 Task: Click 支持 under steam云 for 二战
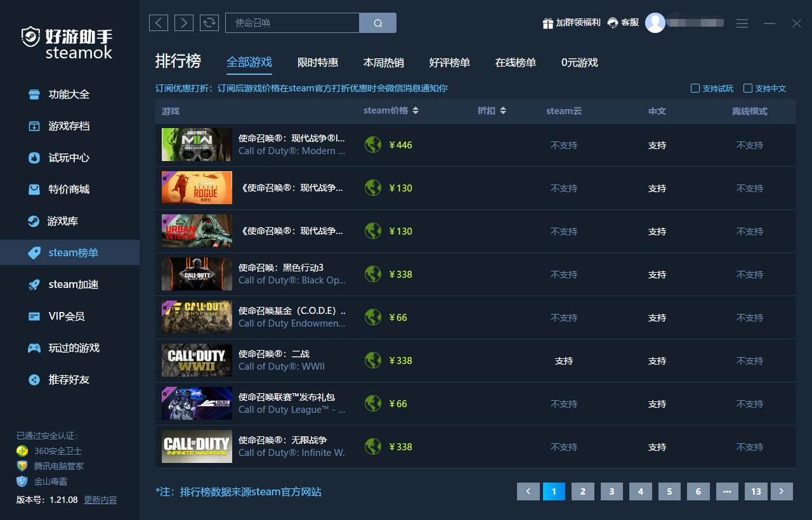point(564,361)
